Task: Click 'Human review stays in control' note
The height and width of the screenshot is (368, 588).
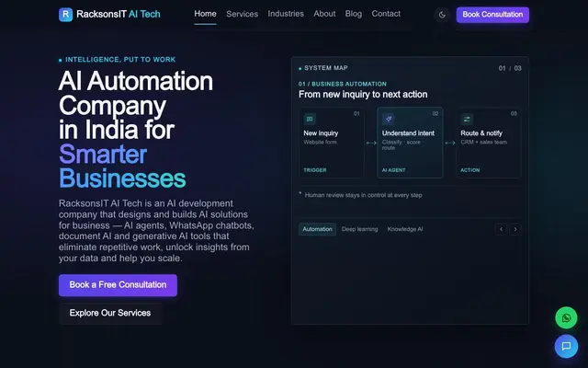Action: (363, 195)
